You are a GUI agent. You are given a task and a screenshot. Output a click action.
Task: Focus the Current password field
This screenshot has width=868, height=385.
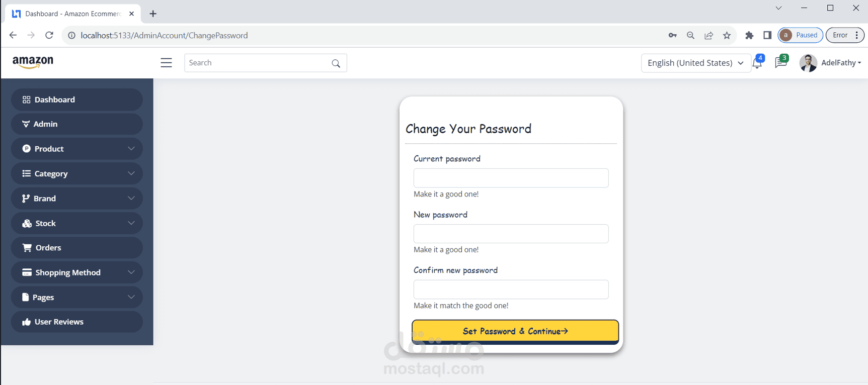(511, 178)
